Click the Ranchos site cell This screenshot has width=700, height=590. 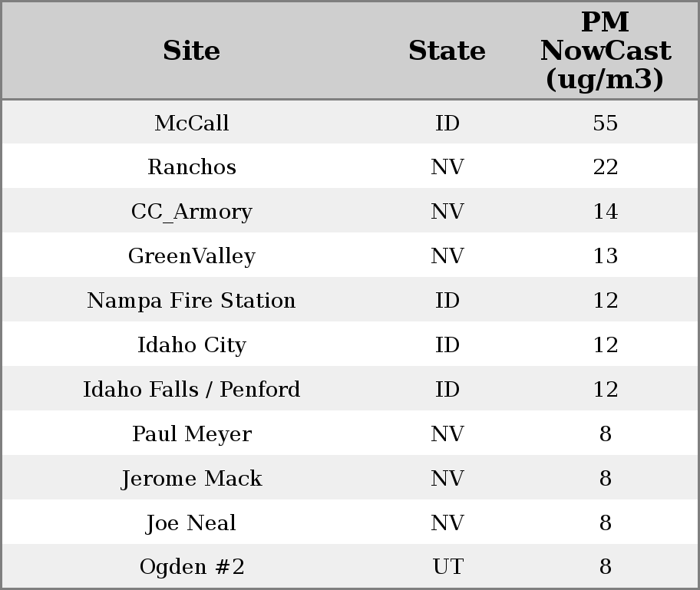point(191,167)
